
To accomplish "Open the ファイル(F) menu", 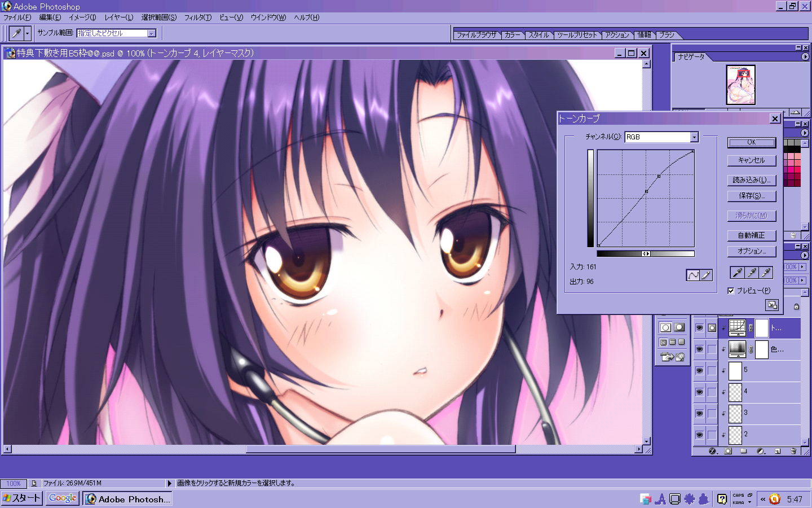I will pos(17,17).
